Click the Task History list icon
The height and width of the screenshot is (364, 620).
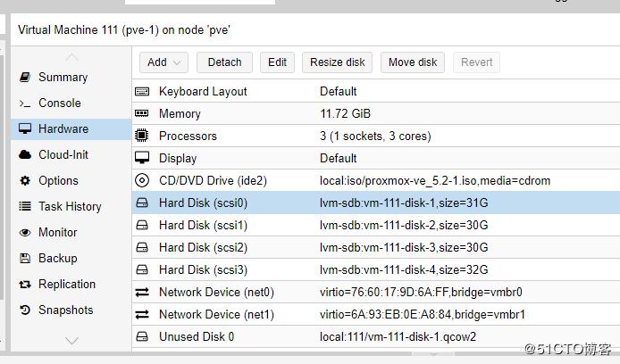click(x=25, y=206)
